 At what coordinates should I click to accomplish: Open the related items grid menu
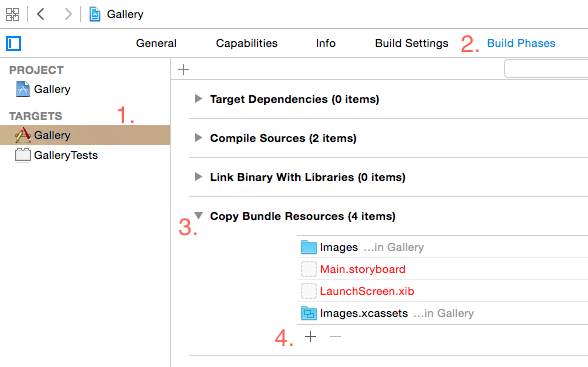[x=12, y=15]
